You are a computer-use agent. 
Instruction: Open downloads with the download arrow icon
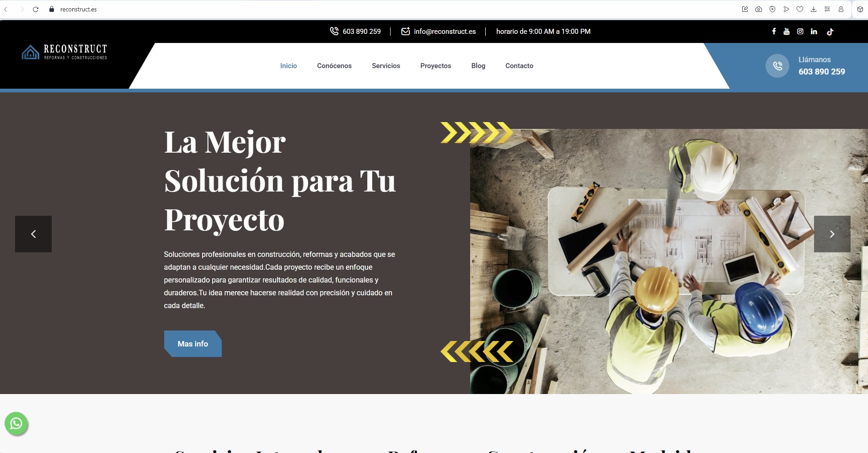pos(814,9)
